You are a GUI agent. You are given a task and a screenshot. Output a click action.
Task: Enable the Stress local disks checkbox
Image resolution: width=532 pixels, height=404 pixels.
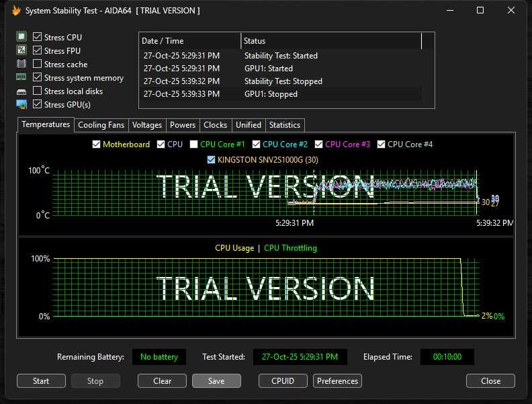[x=38, y=91]
